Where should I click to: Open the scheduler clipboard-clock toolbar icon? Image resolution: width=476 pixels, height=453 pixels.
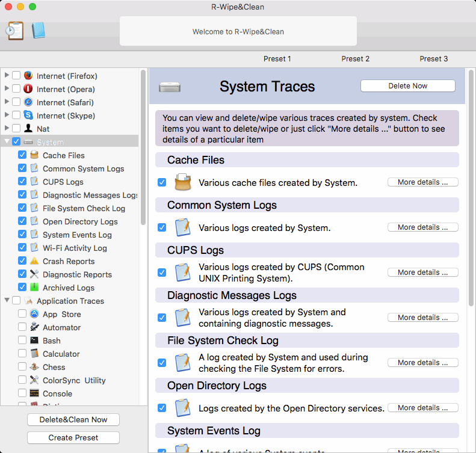pos(14,31)
